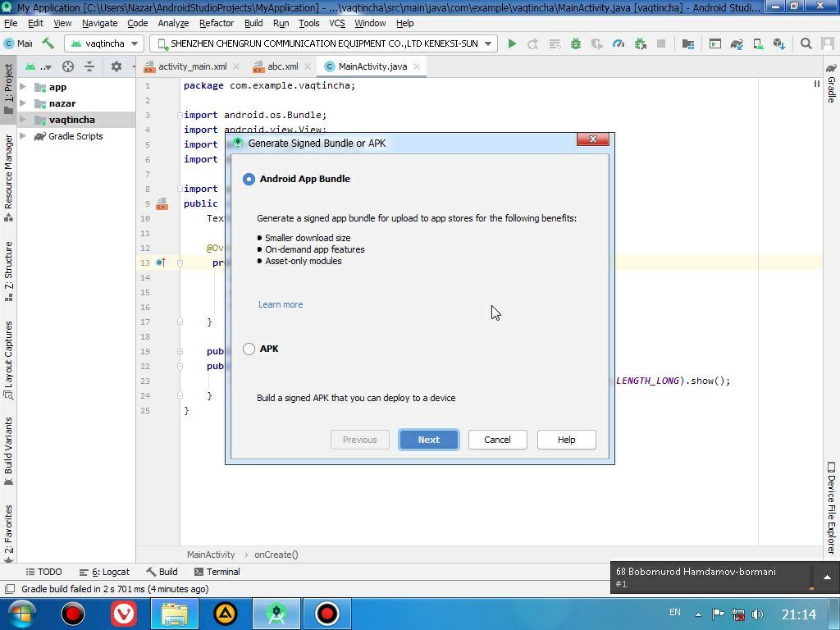Image resolution: width=840 pixels, height=630 pixels.
Task: Click the Learn more link
Action: click(x=281, y=304)
